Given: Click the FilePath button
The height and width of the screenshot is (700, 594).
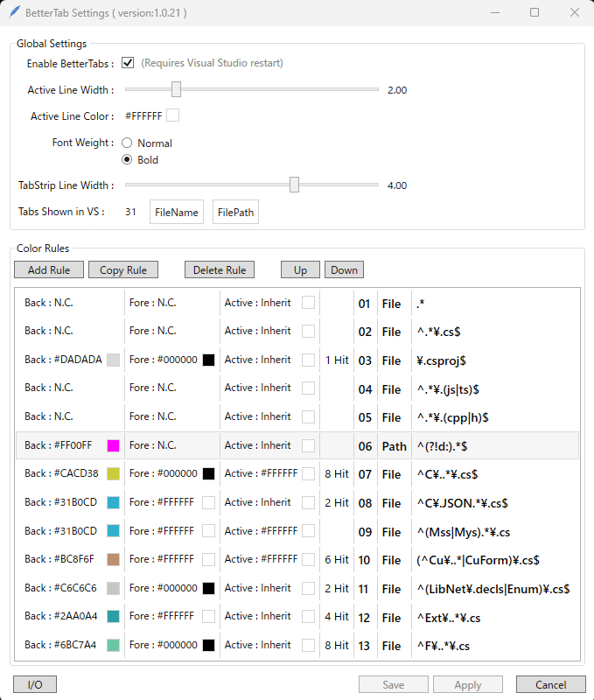Looking at the screenshot, I should pos(235,211).
